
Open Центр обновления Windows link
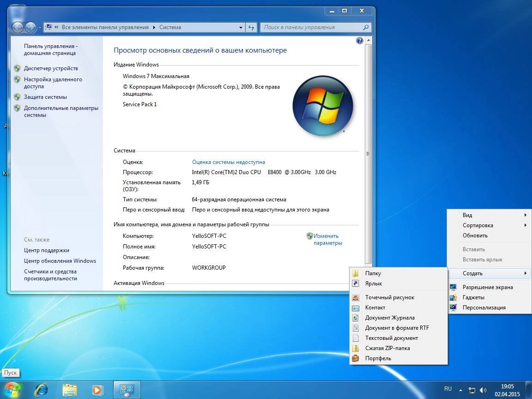60,261
